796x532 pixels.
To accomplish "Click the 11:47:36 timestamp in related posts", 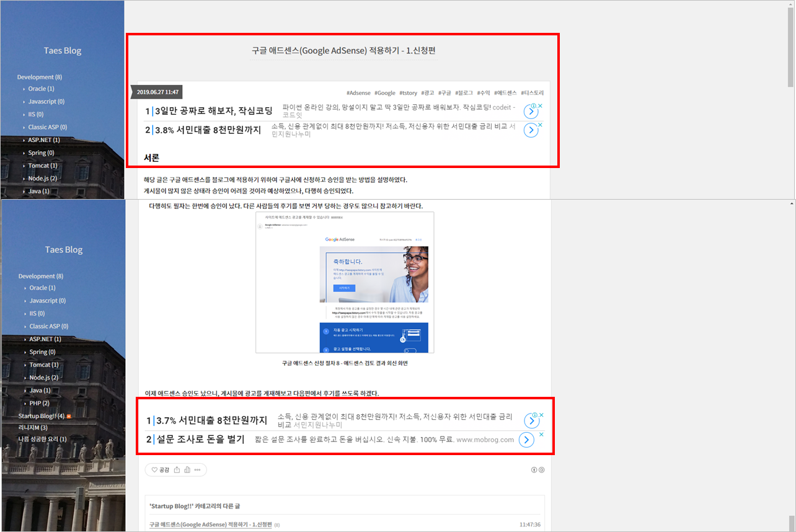I will click(x=531, y=525).
